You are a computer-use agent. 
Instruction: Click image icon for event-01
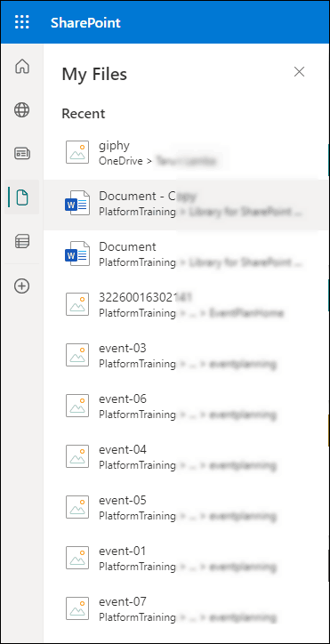click(x=77, y=558)
